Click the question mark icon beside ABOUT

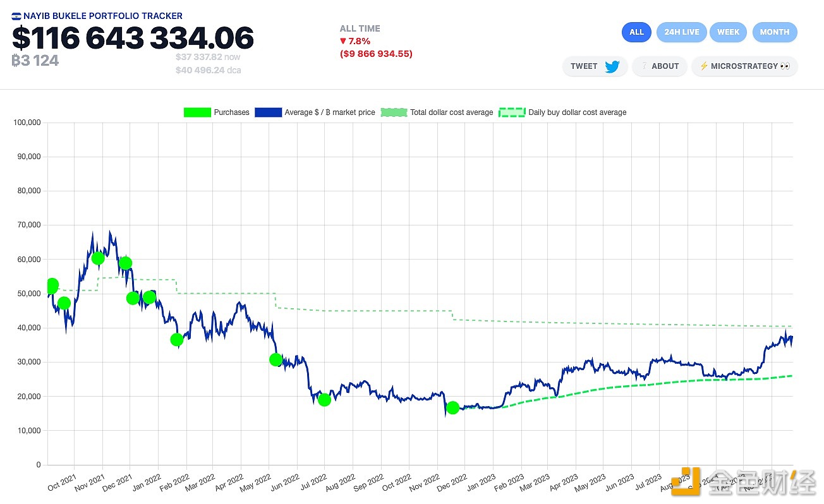[644, 66]
